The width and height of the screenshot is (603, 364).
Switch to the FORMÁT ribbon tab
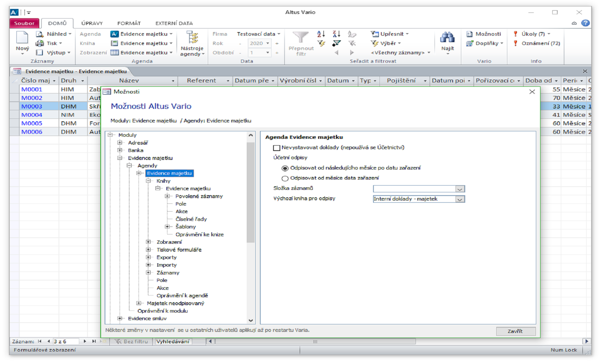coord(129,23)
